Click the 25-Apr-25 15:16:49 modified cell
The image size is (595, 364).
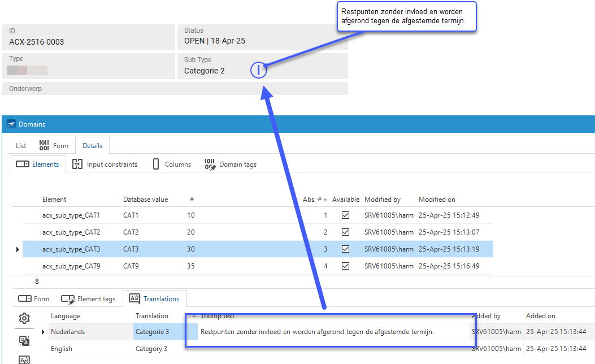pyautogui.click(x=449, y=266)
